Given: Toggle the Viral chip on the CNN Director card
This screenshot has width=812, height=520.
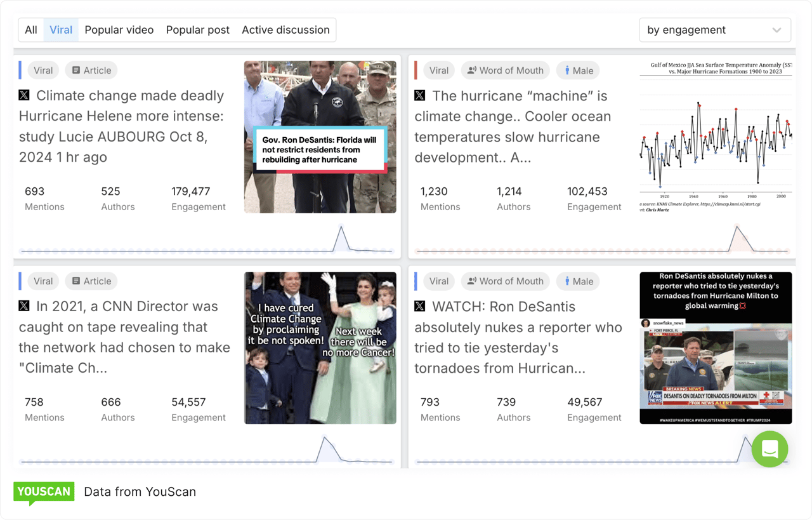Looking at the screenshot, I should [43, 281].
